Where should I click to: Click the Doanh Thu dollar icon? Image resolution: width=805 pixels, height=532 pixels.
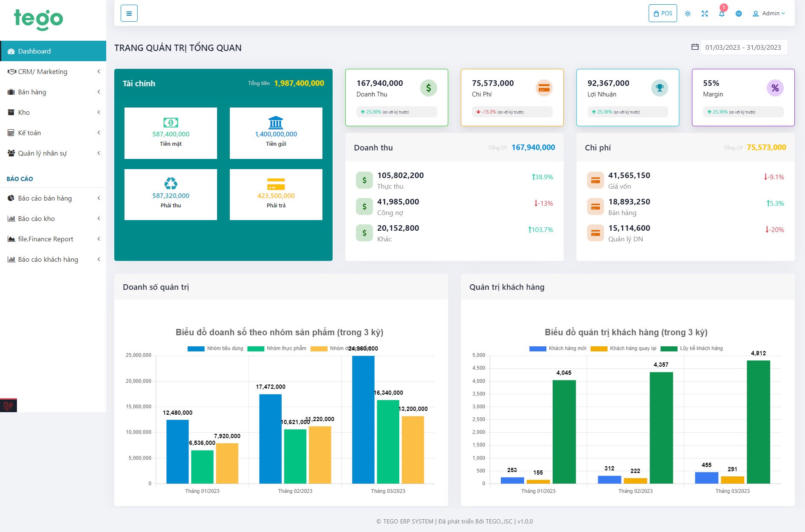coord(429,88)
